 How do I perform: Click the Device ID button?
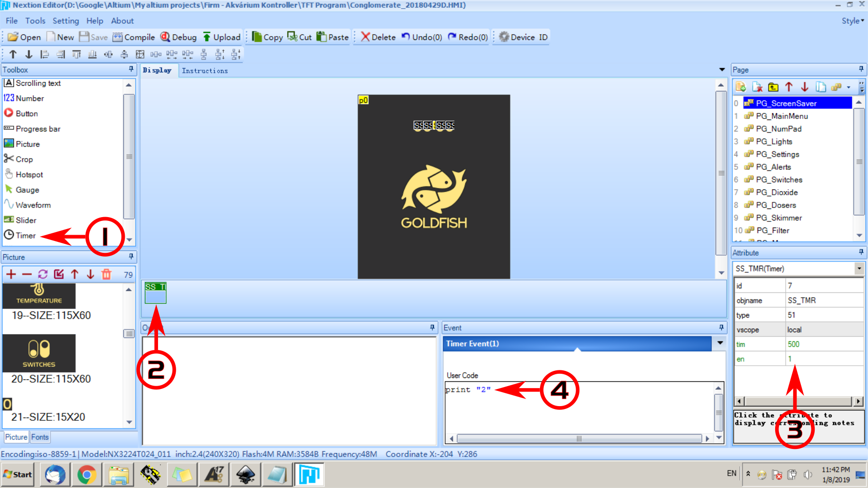tap(521, 37)
